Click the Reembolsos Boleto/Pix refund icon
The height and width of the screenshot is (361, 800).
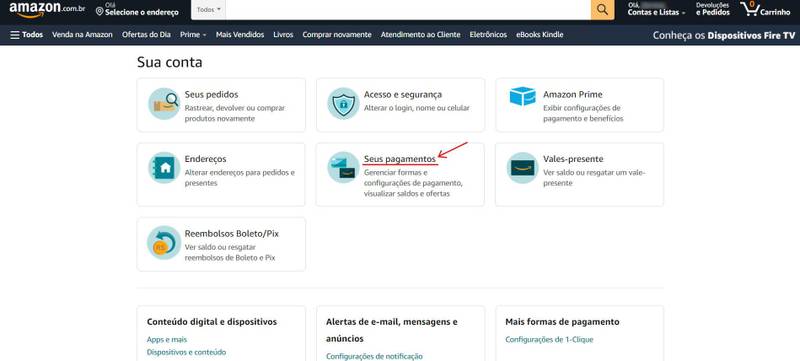[x=164, y=242]
